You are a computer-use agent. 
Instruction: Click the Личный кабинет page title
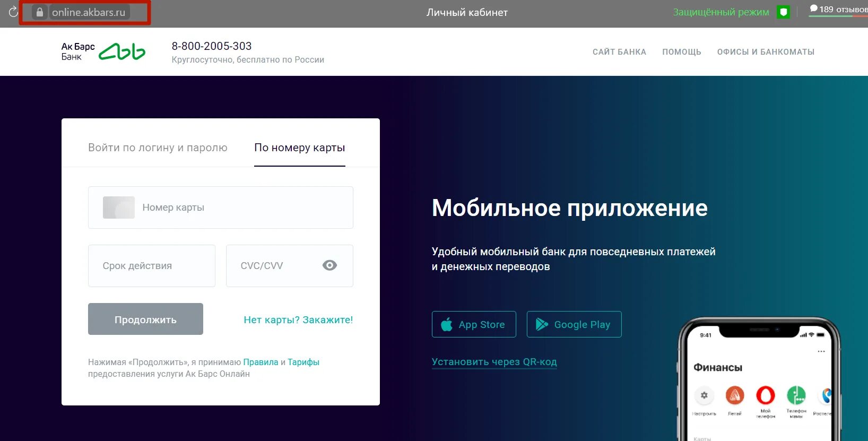coord(467,12)
